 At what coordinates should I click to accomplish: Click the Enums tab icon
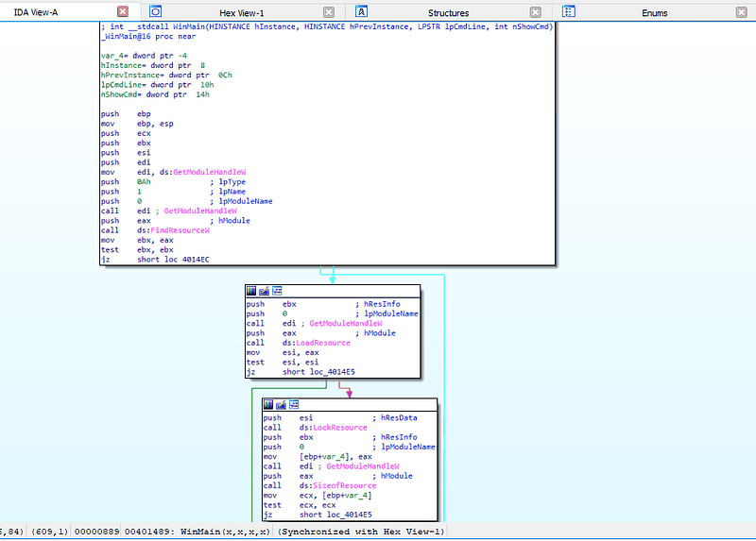pos(569,11)
